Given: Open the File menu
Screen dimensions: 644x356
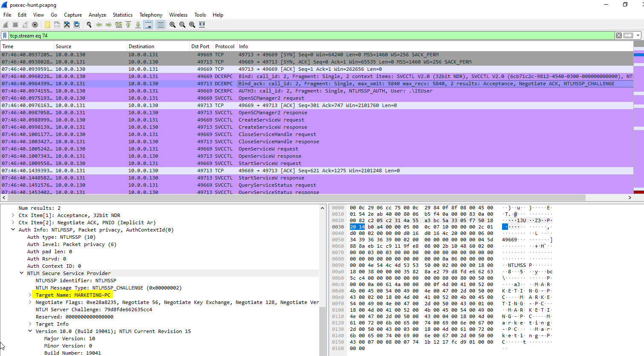Looking at the screenshot, I should (7, 15).
